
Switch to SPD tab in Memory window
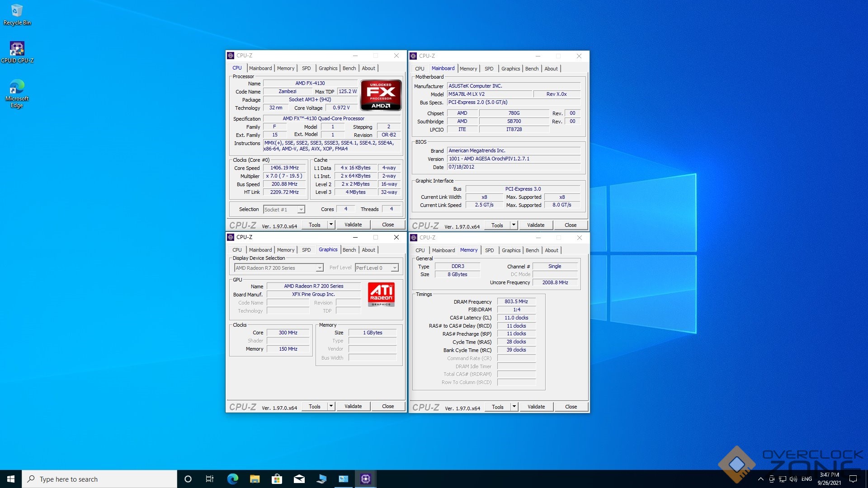pyautogui.click(x=489, y=250)
